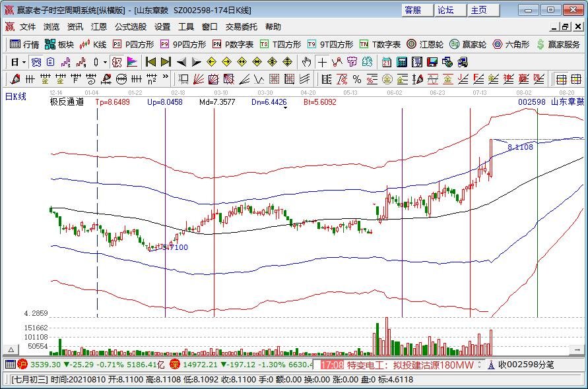Toggle the crosshair cursor button

click(321, 62)
